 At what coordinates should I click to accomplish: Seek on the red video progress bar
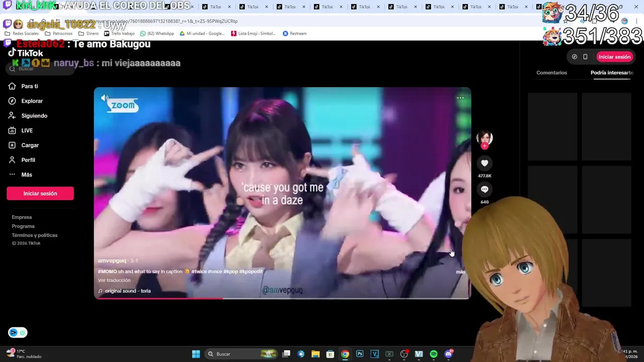[x=282, y=298]
